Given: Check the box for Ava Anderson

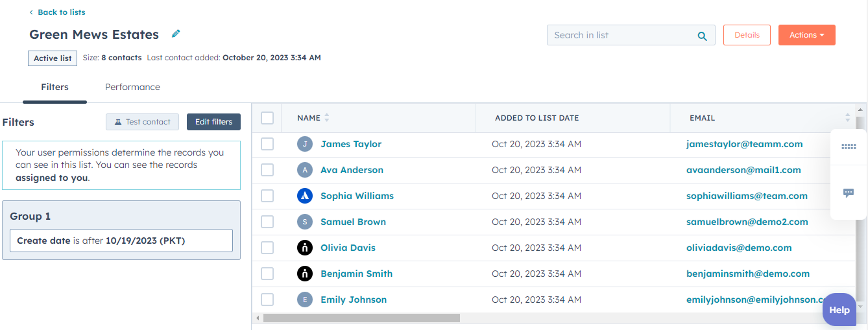Looking at the screenshot, I should pos(267,170).
